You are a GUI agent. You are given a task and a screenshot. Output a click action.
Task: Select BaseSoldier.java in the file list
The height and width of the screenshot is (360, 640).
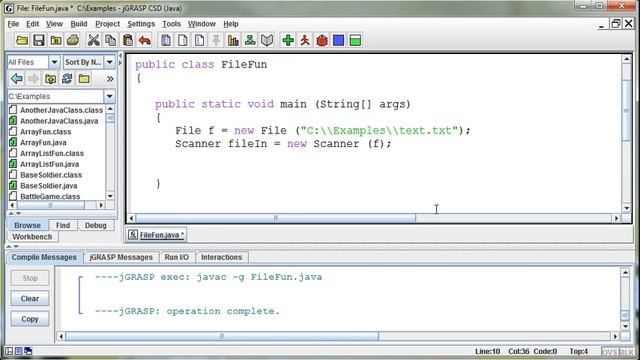[49, 186]
